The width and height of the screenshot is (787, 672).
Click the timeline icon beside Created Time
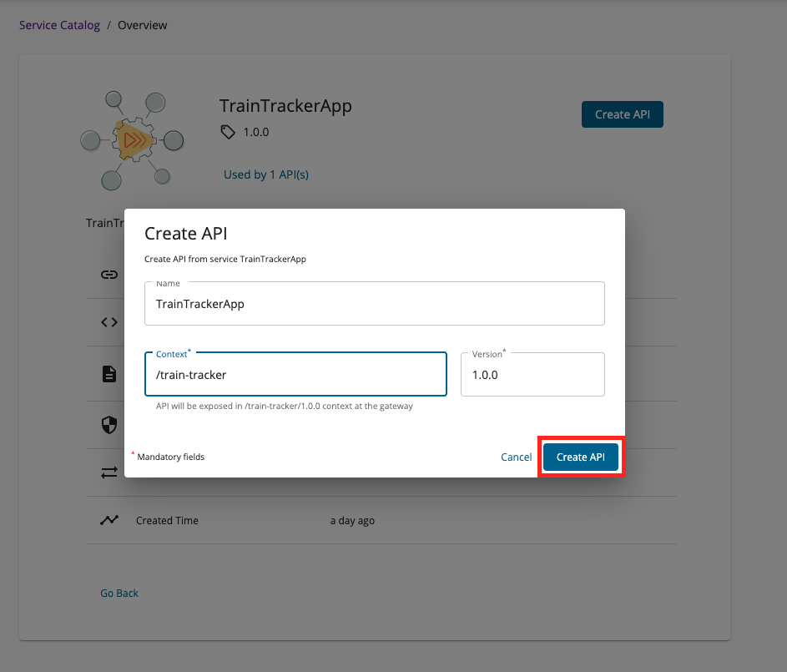point(109,520)
